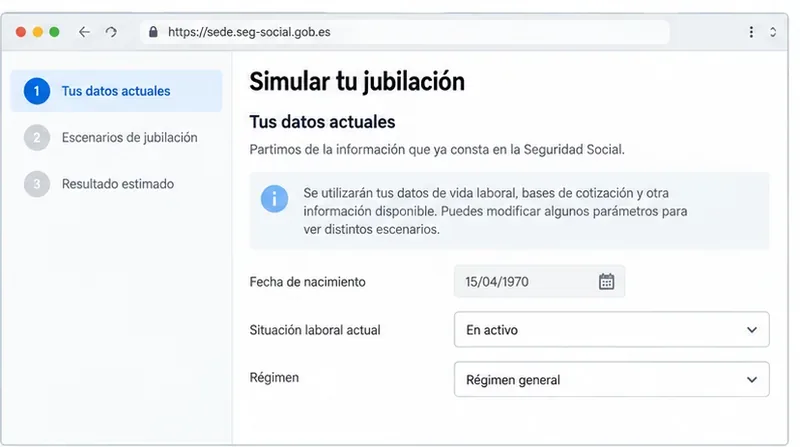
Task: Click the padlock security icon
Action: click(x=153, y=32)
